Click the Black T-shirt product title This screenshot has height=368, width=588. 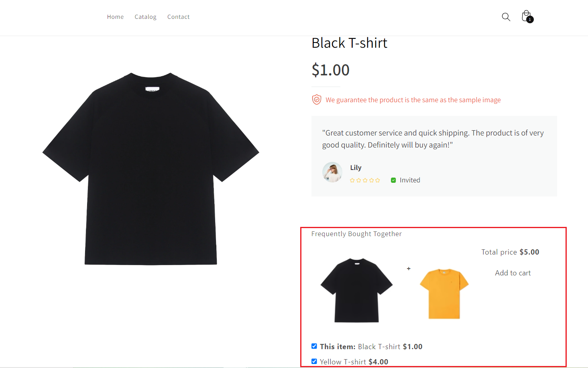click(x=349, y=43)
